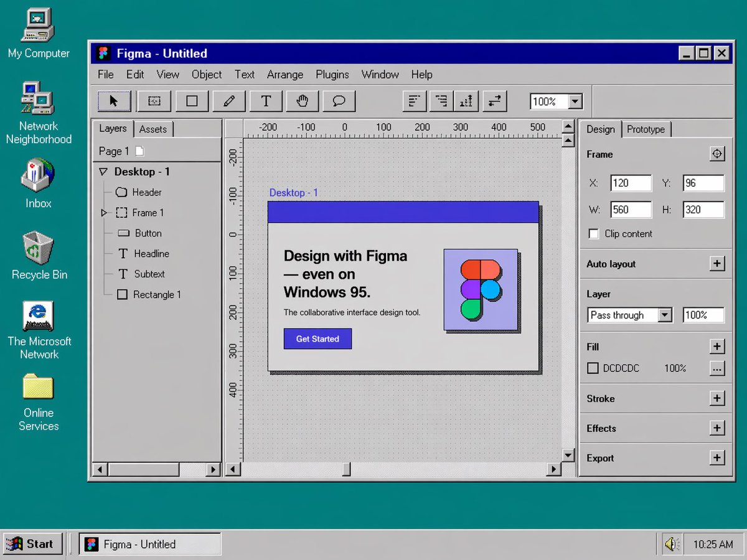The image size is (747, 560).
Task: Select the Rectangle shape tool
Action: (x=192, y=101)
